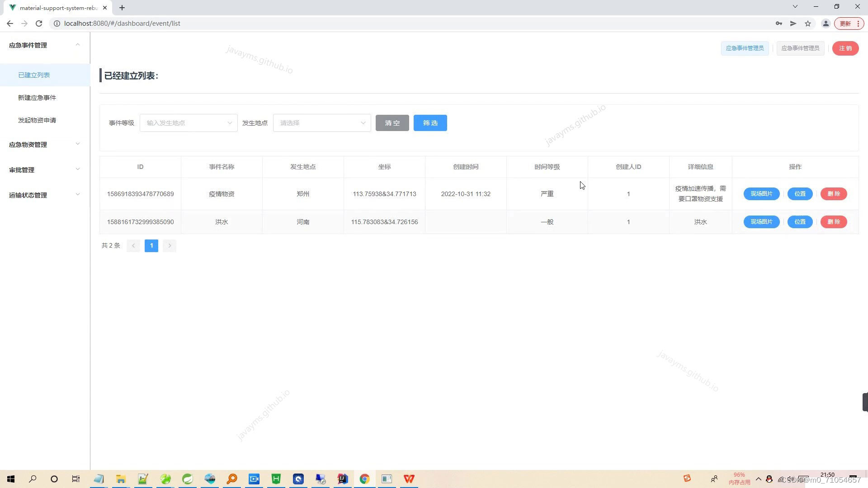The height and width of the screenshot is (488, 868).
Task: Click the site info icon in address bar
Action: coord(57,23)
